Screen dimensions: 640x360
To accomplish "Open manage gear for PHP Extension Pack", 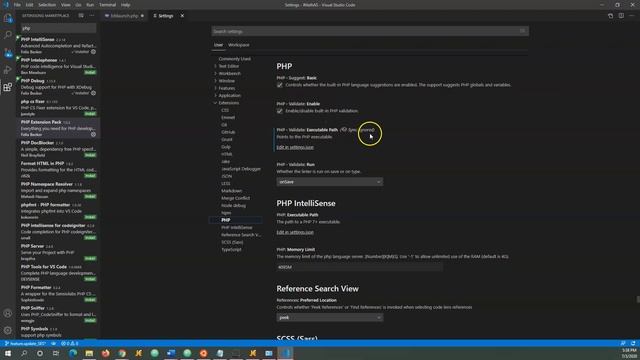I will point(93,134).
